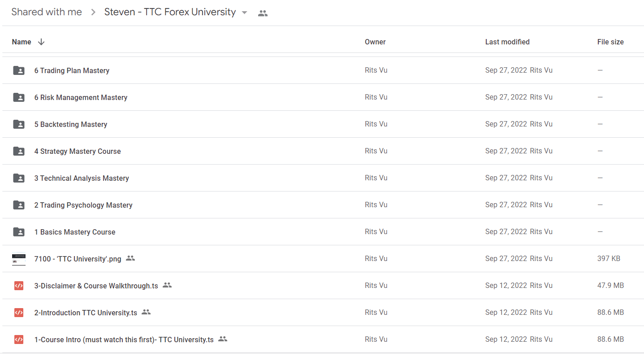The width and height of the screenshot is (644, 357).
Task: Click the 47.9 MB file size value
Action: pos(610,285)
